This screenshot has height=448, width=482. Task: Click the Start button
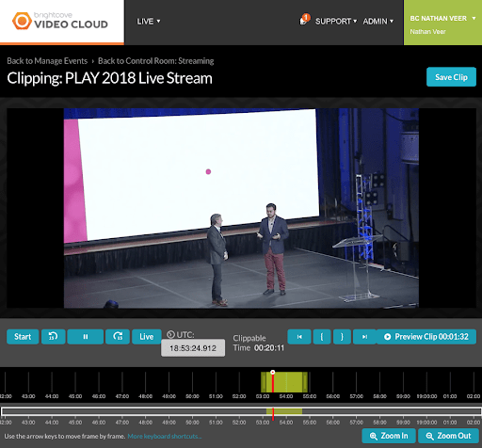[x=23, y=337]
